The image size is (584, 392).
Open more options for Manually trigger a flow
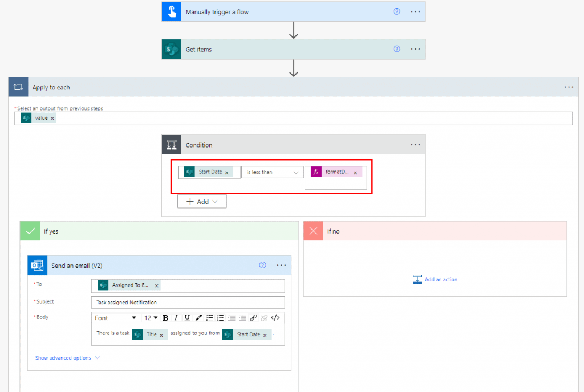[415, 11]
